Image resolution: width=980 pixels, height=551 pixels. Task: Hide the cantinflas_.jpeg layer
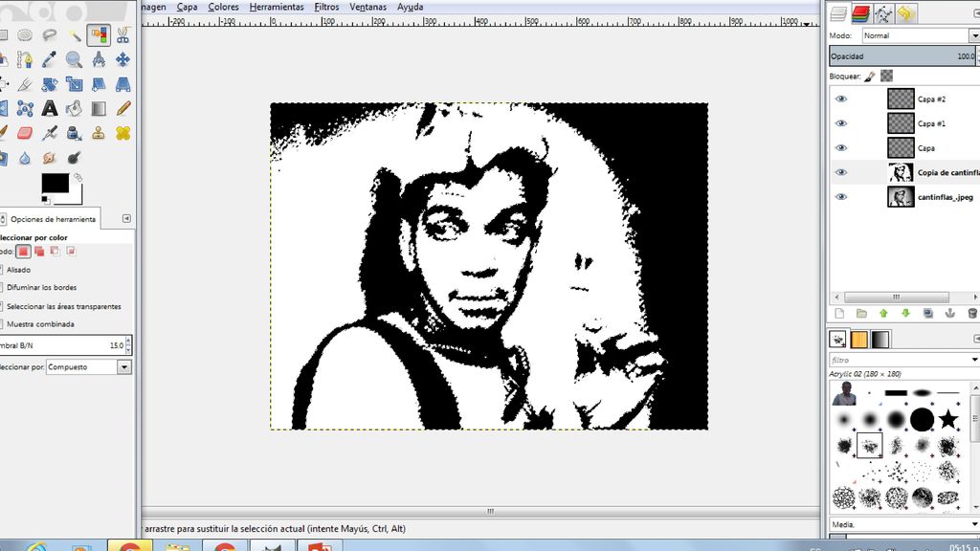click(841, 197)
